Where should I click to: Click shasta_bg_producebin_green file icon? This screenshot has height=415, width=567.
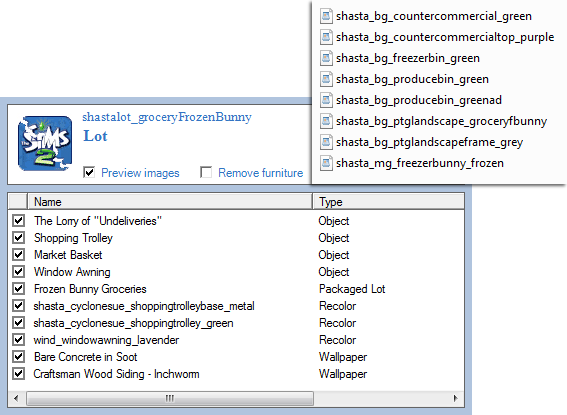coord(326,79)
